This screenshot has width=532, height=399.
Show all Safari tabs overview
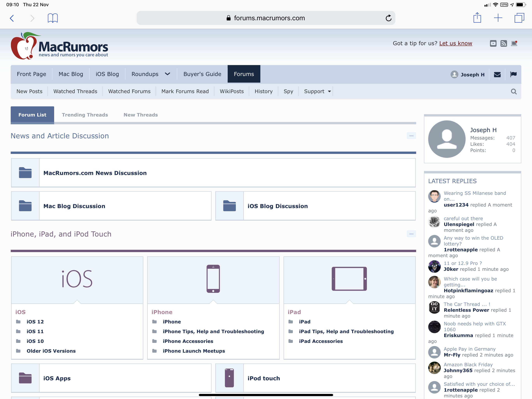pos(519,18)
